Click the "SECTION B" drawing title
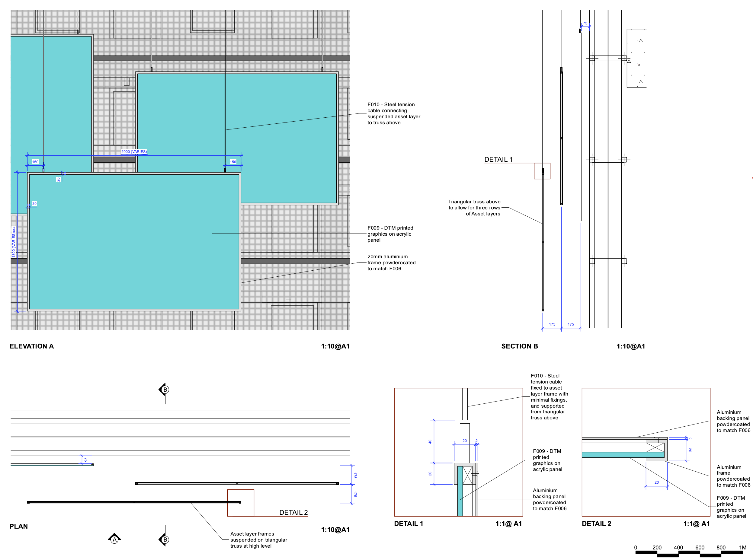This screenshot has height=560, width=753. point(519,346)
